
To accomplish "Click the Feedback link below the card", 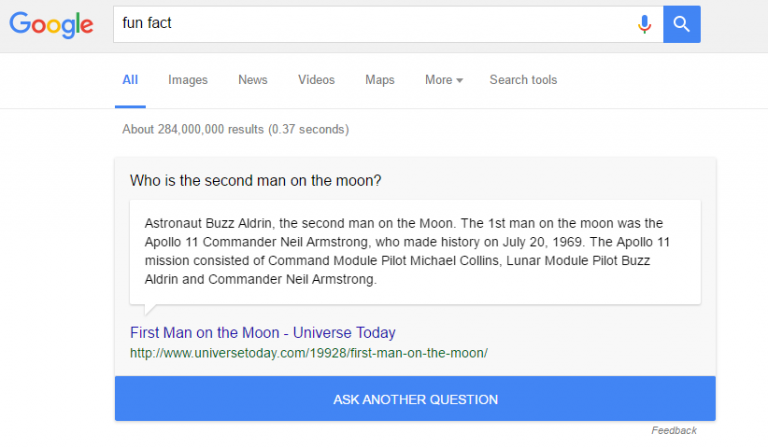I will click(x=674, y=430).
